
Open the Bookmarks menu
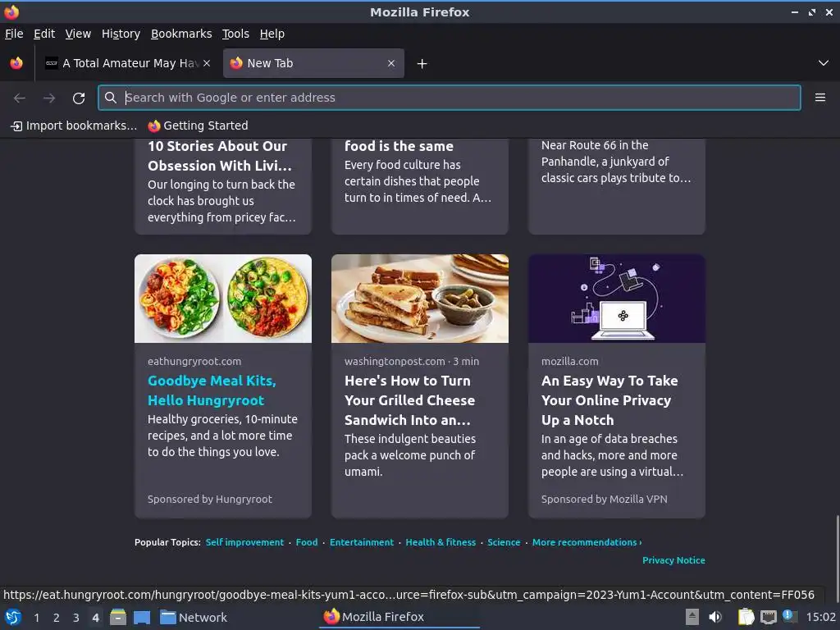(x=181, y=34)
